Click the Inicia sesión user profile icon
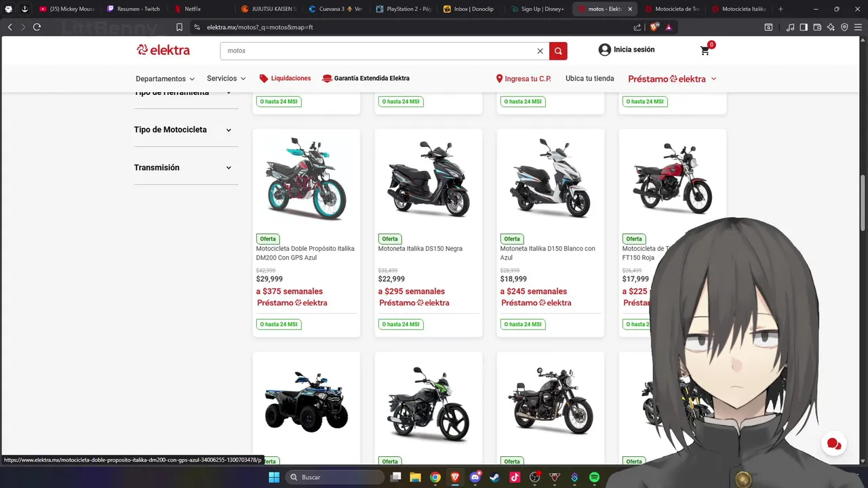The height and width of the screenshot is (488, 868). tap(604, 49)
